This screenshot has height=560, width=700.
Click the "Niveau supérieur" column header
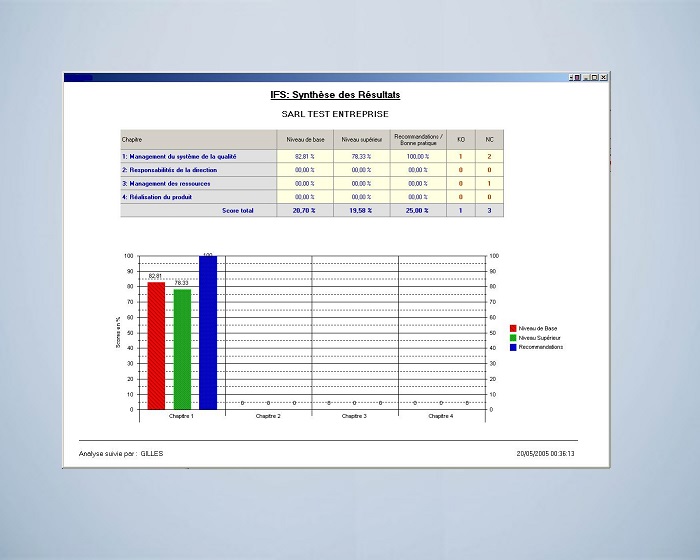click(x=362, y=139)
